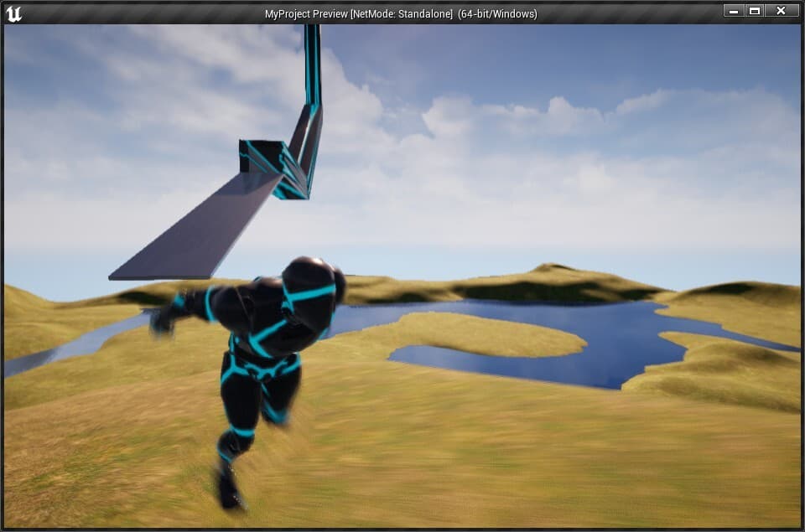Maximize the preview window
Screen dimensions: 805x532
(755, 11)
